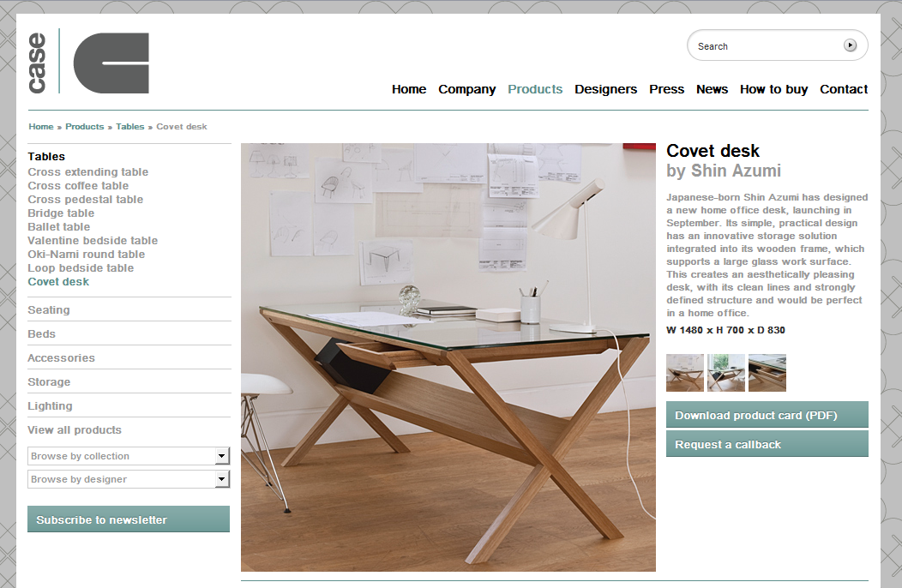
Task: Click the main Covet desk photo
Action: tap(448, 357)
